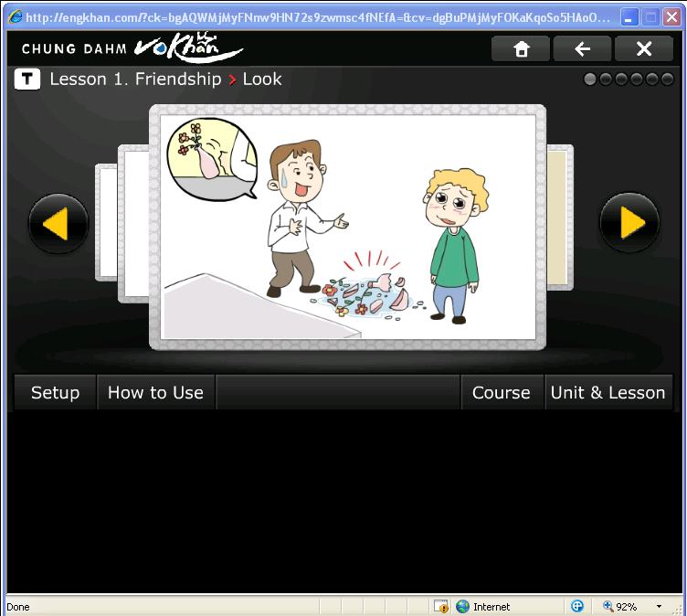
Task: Click the popup blocker warning icon in status bar
Action: click(x=440, y=606)
